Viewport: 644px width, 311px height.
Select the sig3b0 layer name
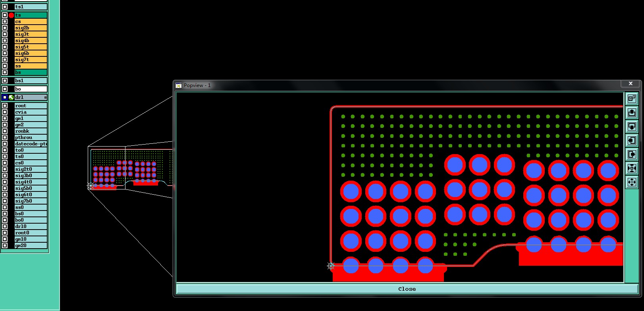pyautogui.click(x=31, y=176)
